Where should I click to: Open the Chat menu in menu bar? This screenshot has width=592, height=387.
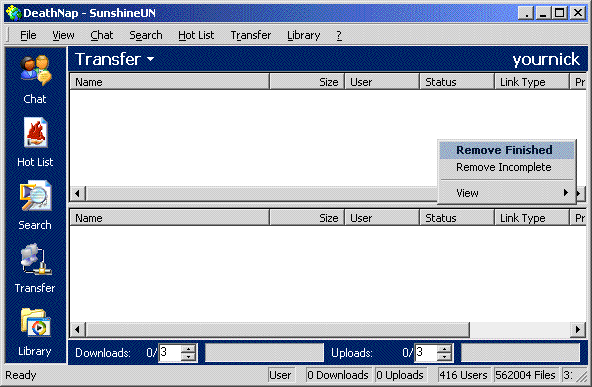pyautogui.click(x=102, y=35)
